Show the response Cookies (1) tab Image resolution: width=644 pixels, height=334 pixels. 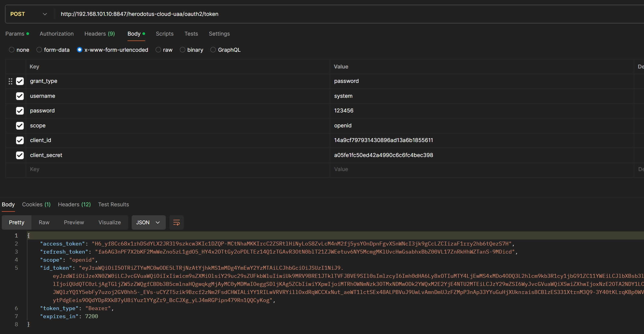pos(36,205)
